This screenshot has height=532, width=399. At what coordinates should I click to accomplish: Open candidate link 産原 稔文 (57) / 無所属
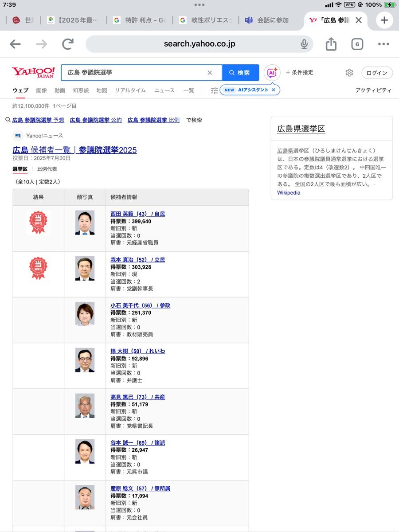click(x=140, y=489)
